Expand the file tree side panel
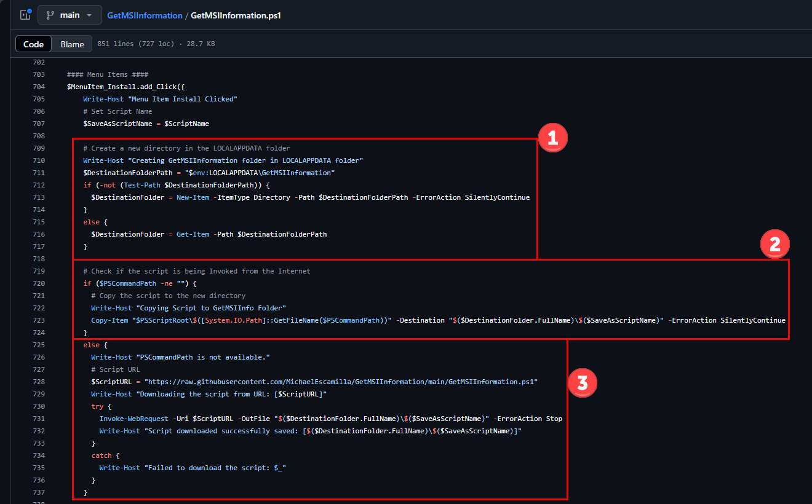Image resolution: width=812 pixels, height=504 pixels. tap(25, 15)
